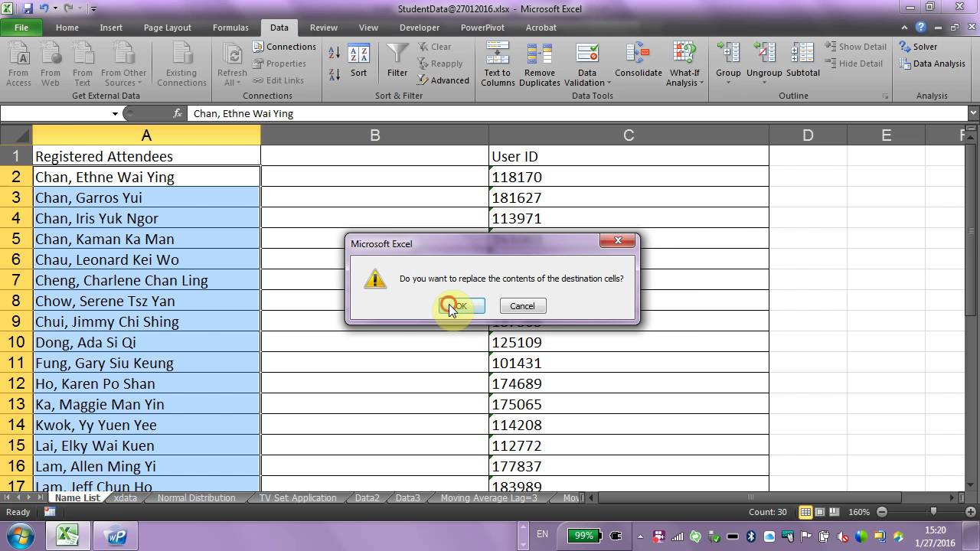Expand the formula bar
This screenshot has width=980, height=551.
pyautogui.click(x=973, y=113)
